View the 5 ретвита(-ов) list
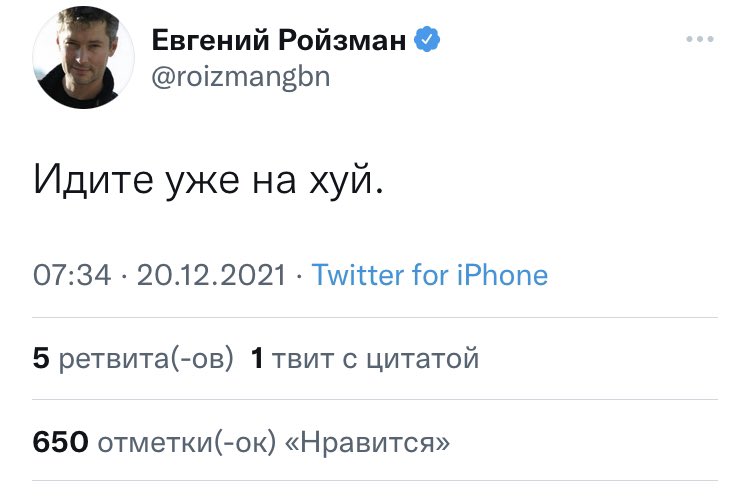750x498 pixels. (133, 358)
